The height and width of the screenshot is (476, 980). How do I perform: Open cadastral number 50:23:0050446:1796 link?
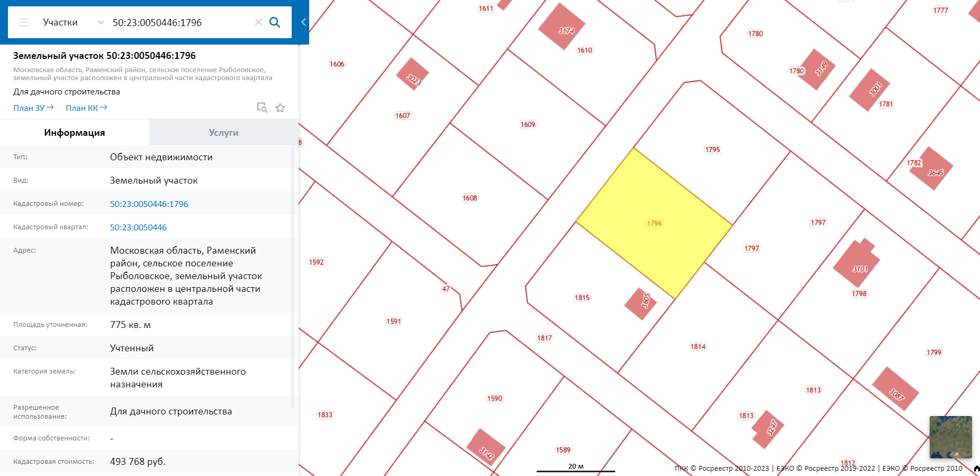[149, 204]
